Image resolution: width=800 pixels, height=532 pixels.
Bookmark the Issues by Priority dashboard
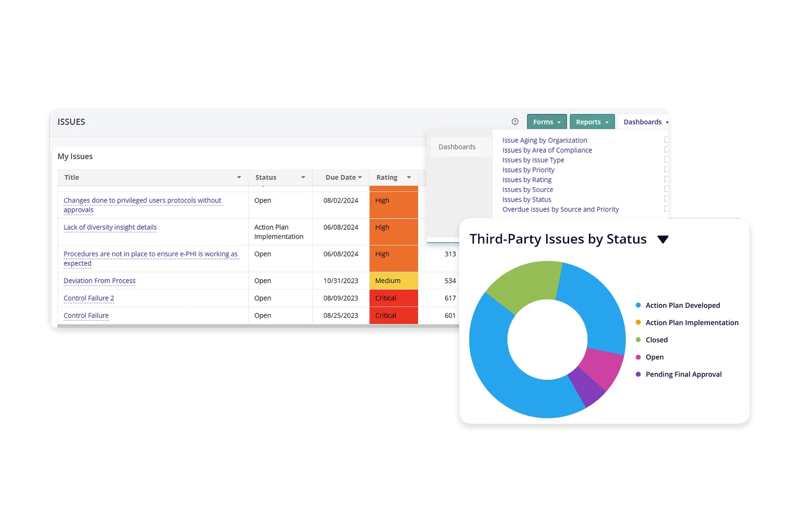click(x=666, y=169)
